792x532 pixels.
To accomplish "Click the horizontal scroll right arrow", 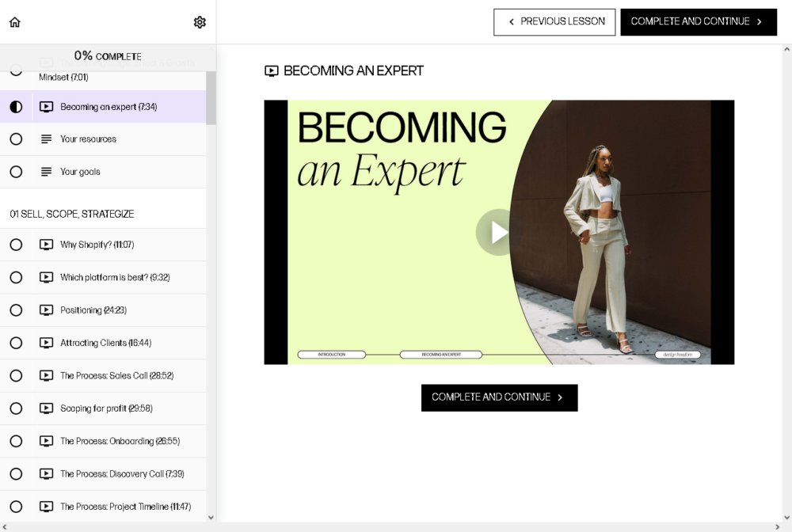I will click(778, 527).
